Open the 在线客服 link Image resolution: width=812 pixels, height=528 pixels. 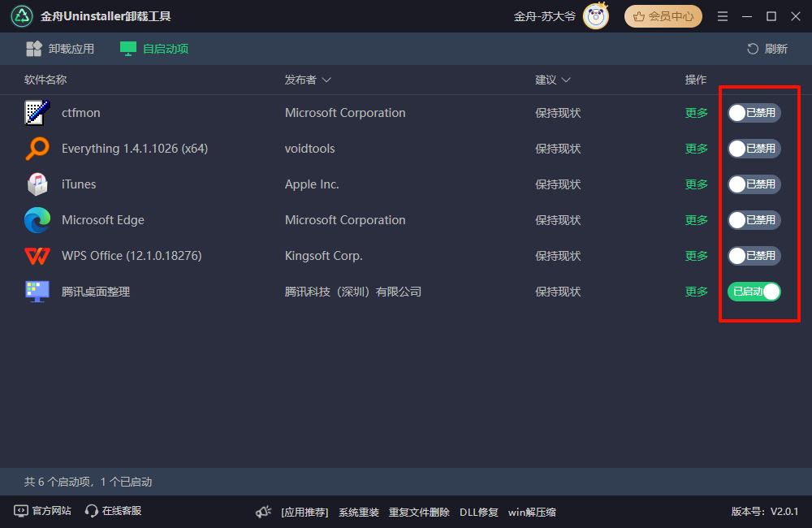[x=114, y=511]
